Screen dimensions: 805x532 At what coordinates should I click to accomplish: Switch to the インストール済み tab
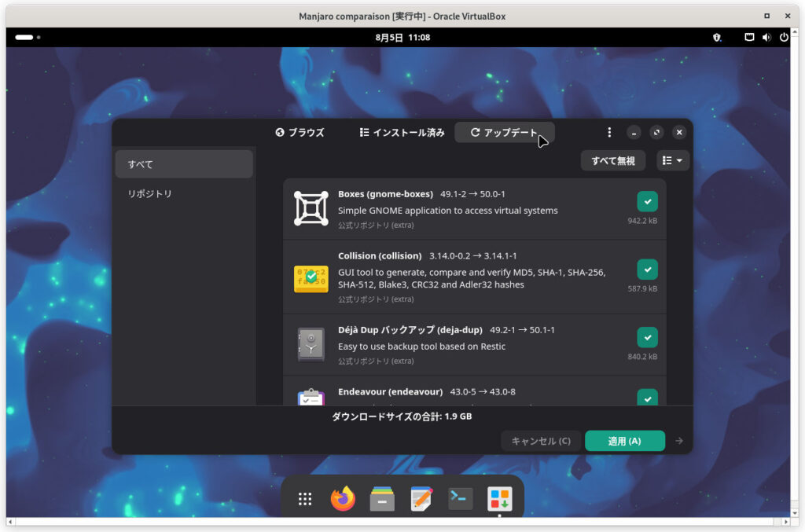pyautogui.click(x=402, y=132)
